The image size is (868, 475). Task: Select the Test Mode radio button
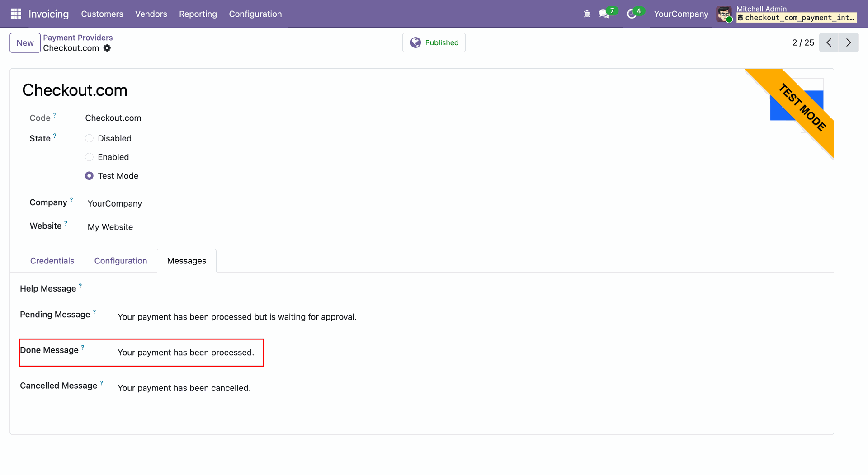point(89,176)
